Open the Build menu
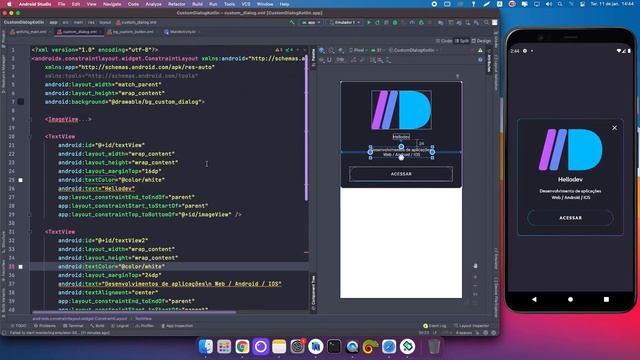This screenshot has width=640, height=360. (198, 4)
